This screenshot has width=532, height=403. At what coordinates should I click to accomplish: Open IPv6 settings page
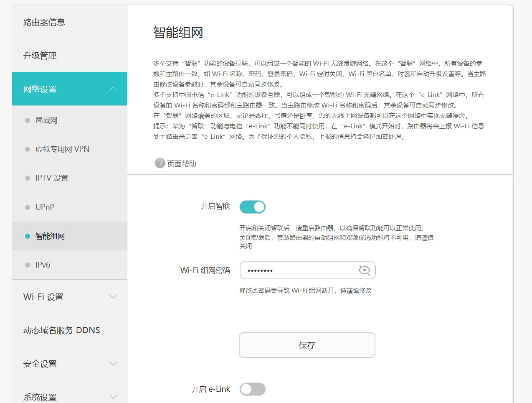pos(43,265)
